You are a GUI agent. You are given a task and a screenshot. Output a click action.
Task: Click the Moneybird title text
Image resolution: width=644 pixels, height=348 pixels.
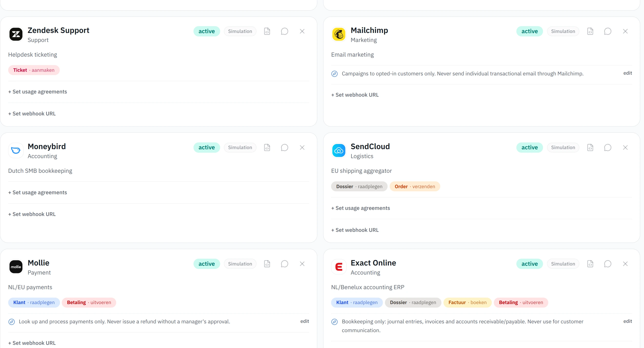47,146
